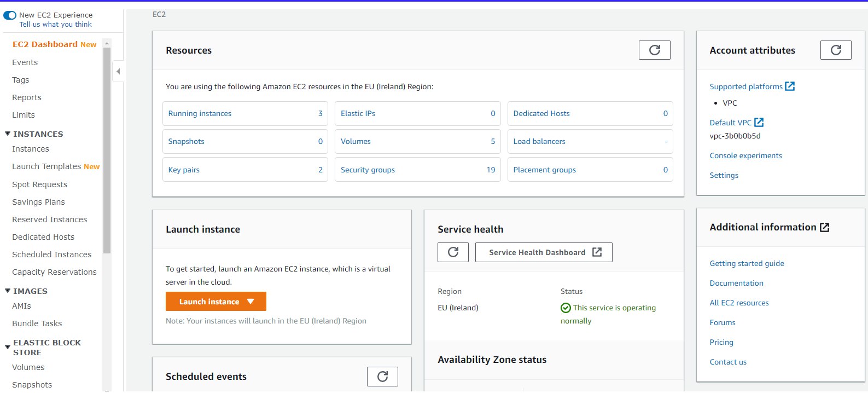The width and height of the screenshot is (868, 393).
Task: Collapse the IMAGES section
Action: (8, 291)
